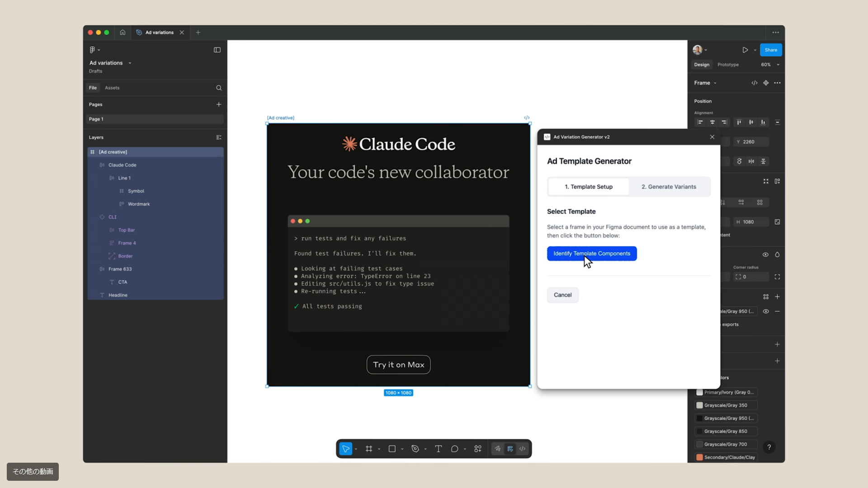The image size is (868, 488).
Task: Click the Rectangle shape tool
Action: [x=392, y=449]
